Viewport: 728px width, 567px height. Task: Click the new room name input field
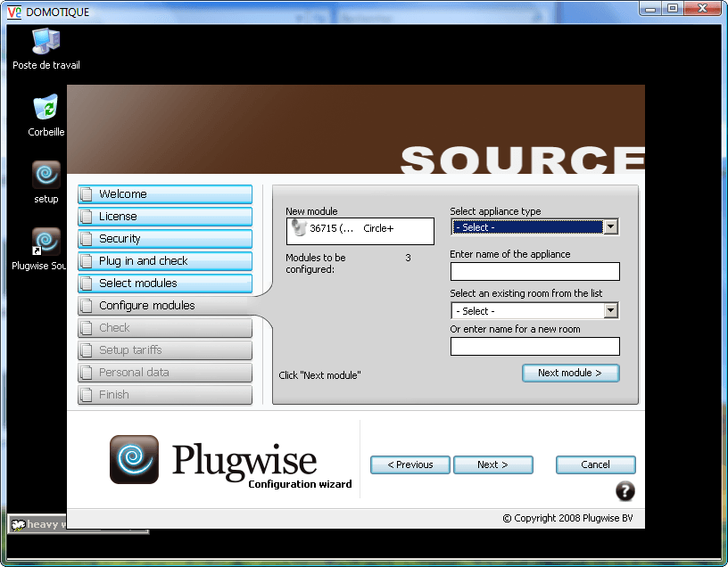point(535,346)
